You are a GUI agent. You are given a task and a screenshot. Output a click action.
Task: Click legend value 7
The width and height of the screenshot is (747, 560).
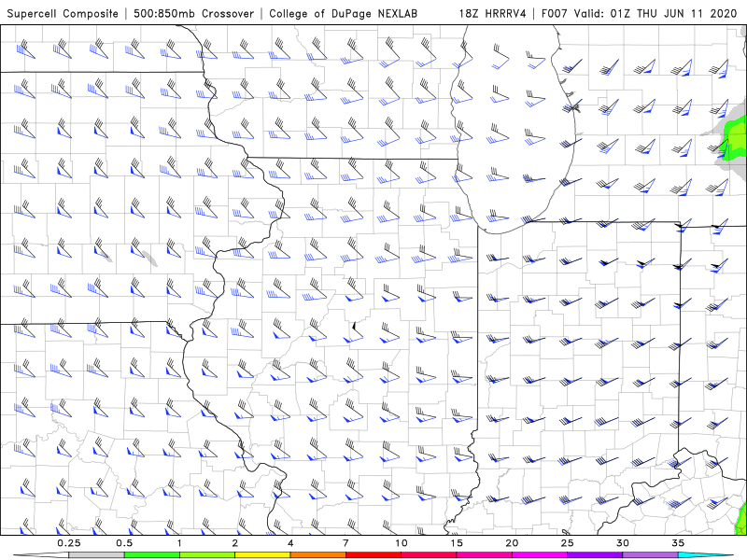(x=345, y=543)
